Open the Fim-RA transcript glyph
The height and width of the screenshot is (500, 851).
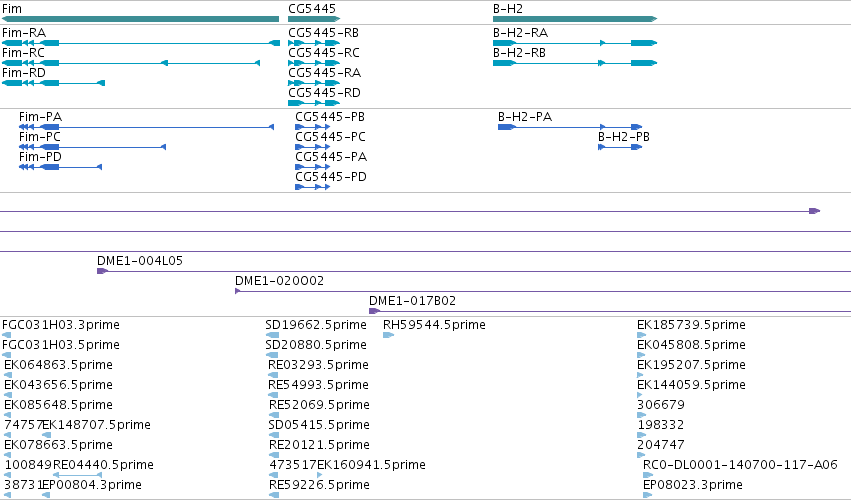[x=141, y=43]
